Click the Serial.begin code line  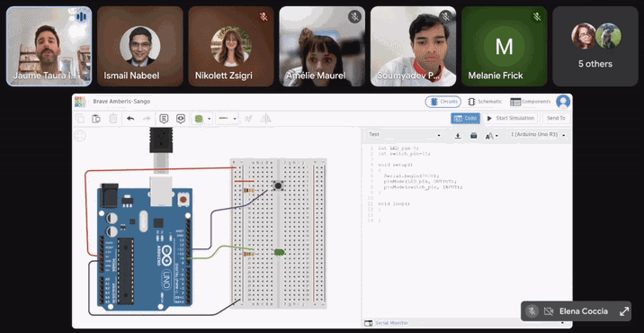pyautogui.click(x=412, y=175)
